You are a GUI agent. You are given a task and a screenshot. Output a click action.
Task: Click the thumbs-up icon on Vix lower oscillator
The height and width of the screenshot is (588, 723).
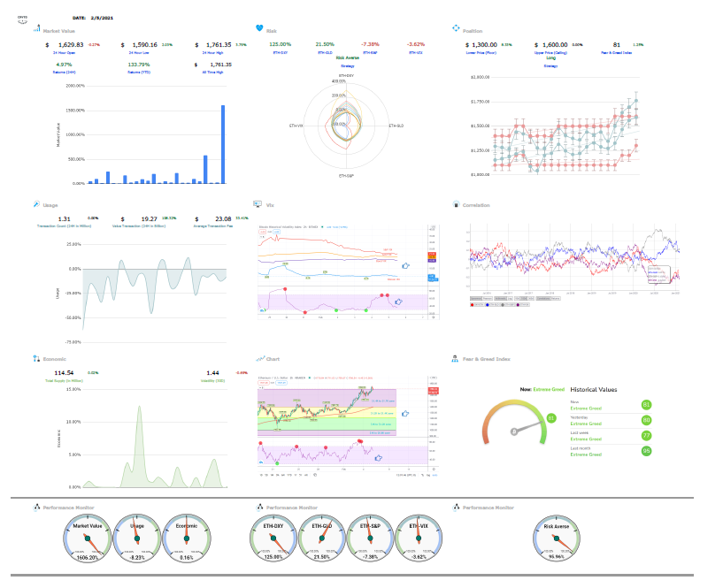tap(399, 302)
